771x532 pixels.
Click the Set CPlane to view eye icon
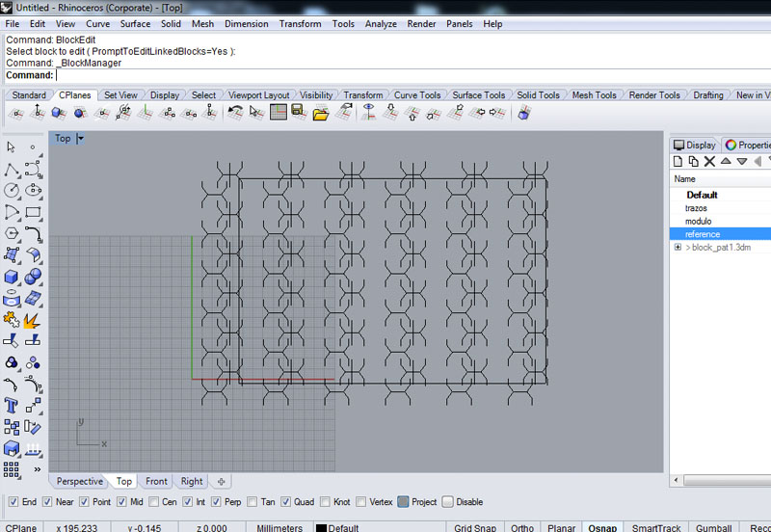tap(369, 113)
